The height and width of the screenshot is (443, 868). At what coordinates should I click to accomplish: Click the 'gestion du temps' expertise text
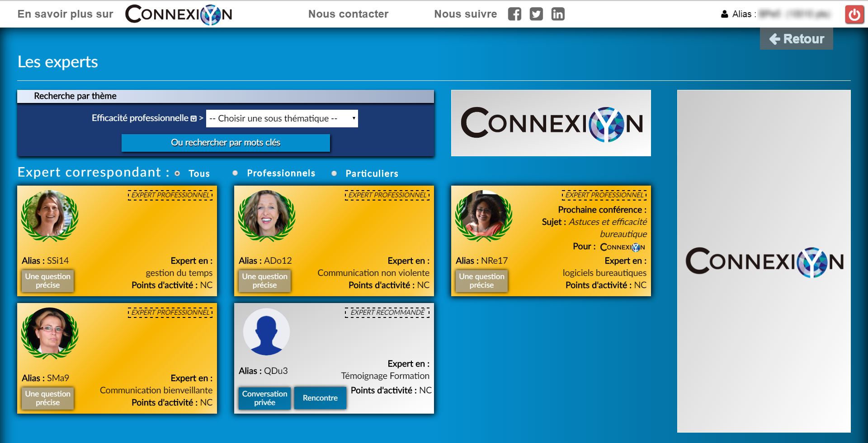coord(179,273)
